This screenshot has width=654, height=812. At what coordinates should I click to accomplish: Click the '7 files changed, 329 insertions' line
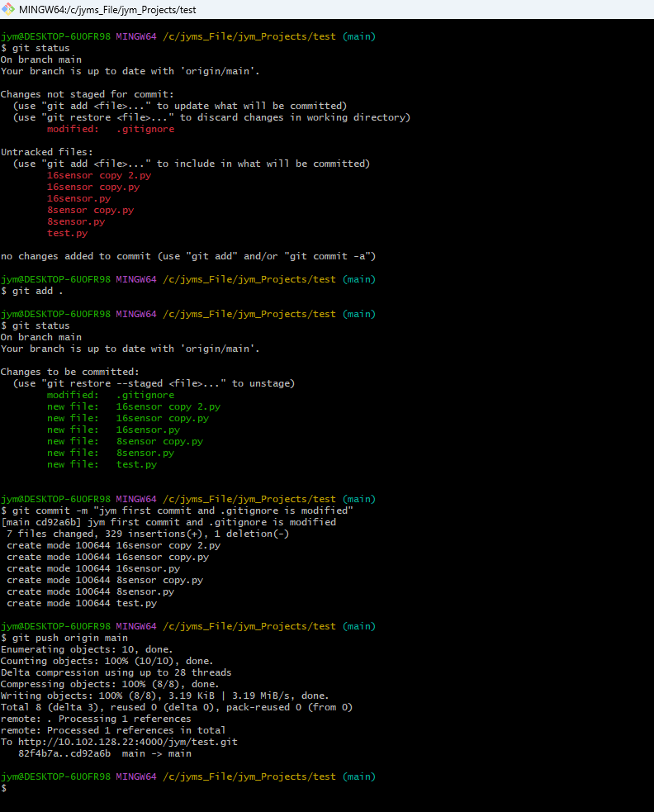pos(148,534)
